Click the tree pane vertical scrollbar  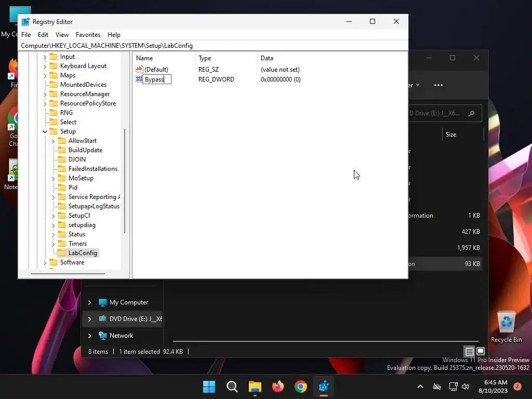pos(125,181)
